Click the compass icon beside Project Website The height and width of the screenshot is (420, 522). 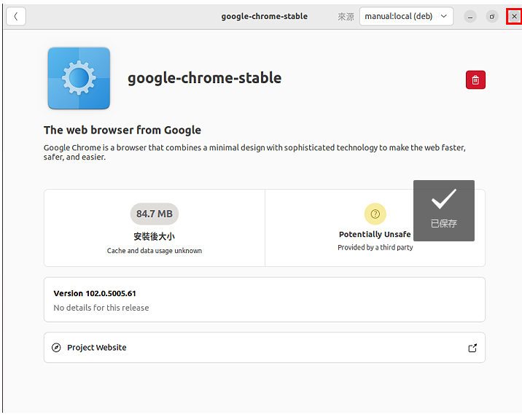(56, 348)
